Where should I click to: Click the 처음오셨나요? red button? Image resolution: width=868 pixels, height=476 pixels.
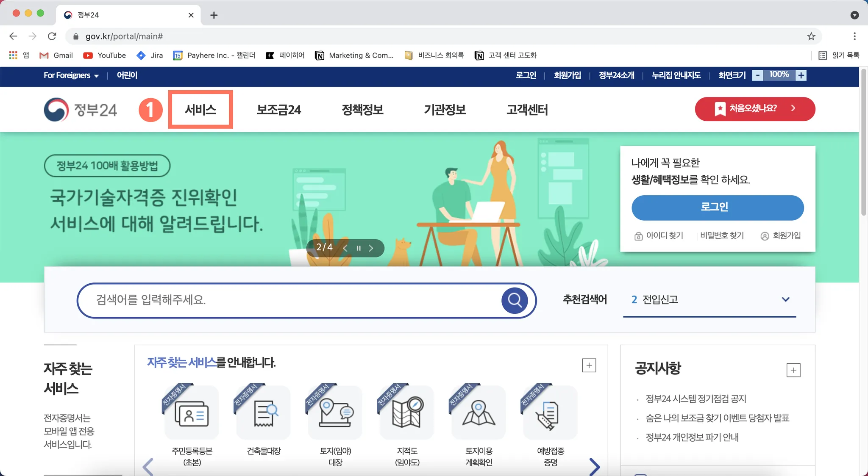[754, 109]
